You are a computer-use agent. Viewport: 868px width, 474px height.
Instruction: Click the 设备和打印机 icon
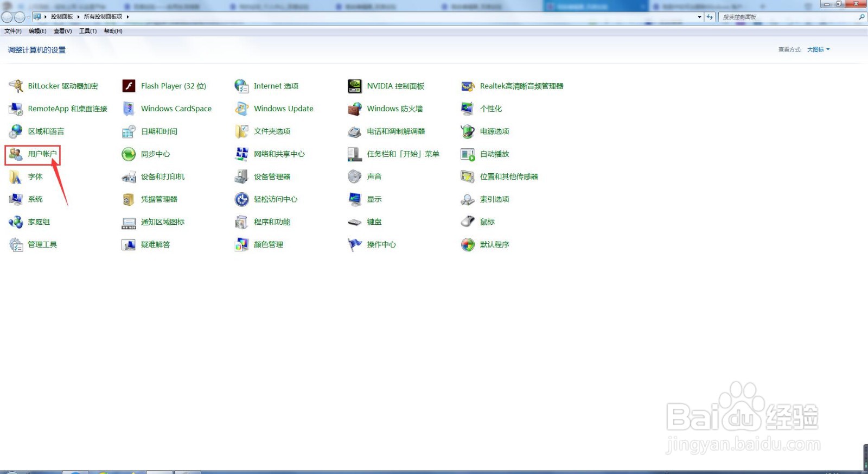(x=129, y=177)
